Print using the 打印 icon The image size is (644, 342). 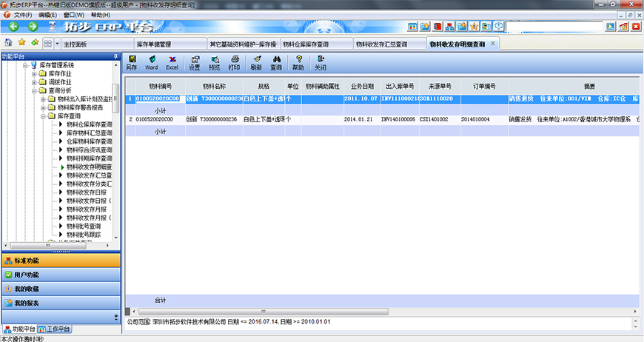pos(235,62)
